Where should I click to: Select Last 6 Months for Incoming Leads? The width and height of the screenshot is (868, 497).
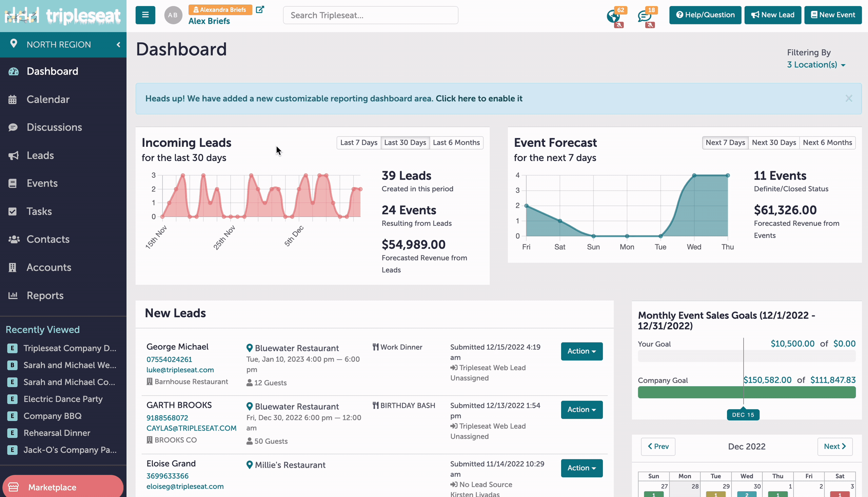pyautogui.click(x=456, y=143)
